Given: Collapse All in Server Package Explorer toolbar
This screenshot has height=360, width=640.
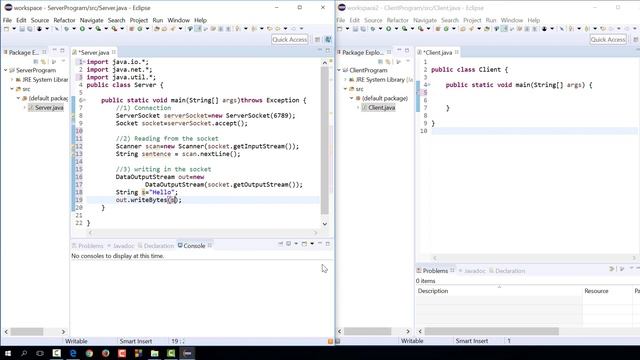Looking at the screenshot, I should click(36, 62).
